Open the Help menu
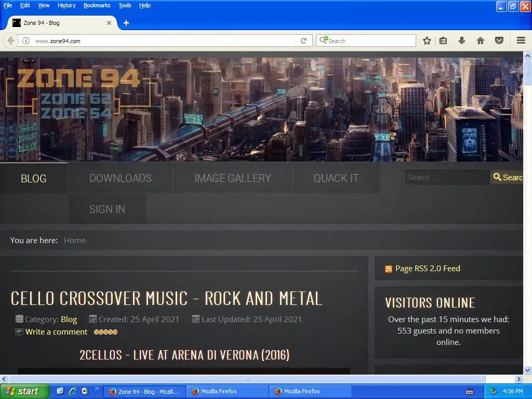532x399 pixels. [145, 5]
